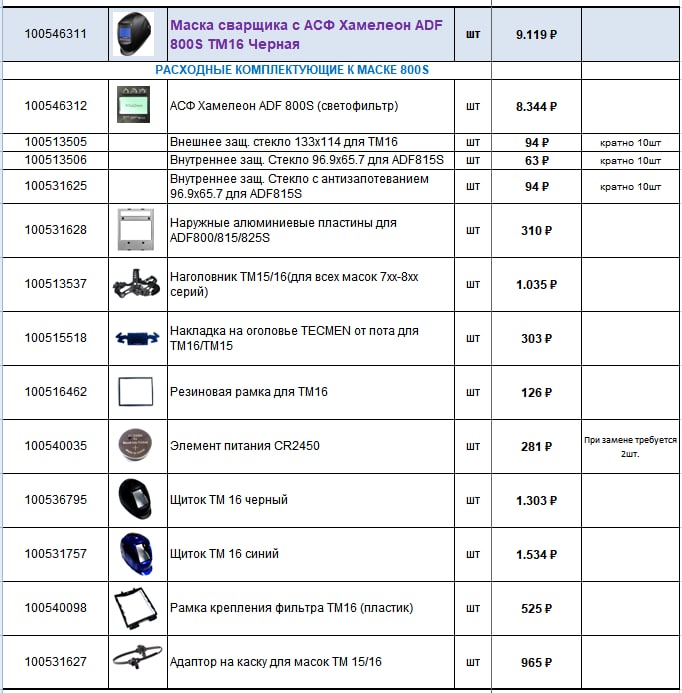Select article number 100513505
682x693 pixels.
point(56,142)
